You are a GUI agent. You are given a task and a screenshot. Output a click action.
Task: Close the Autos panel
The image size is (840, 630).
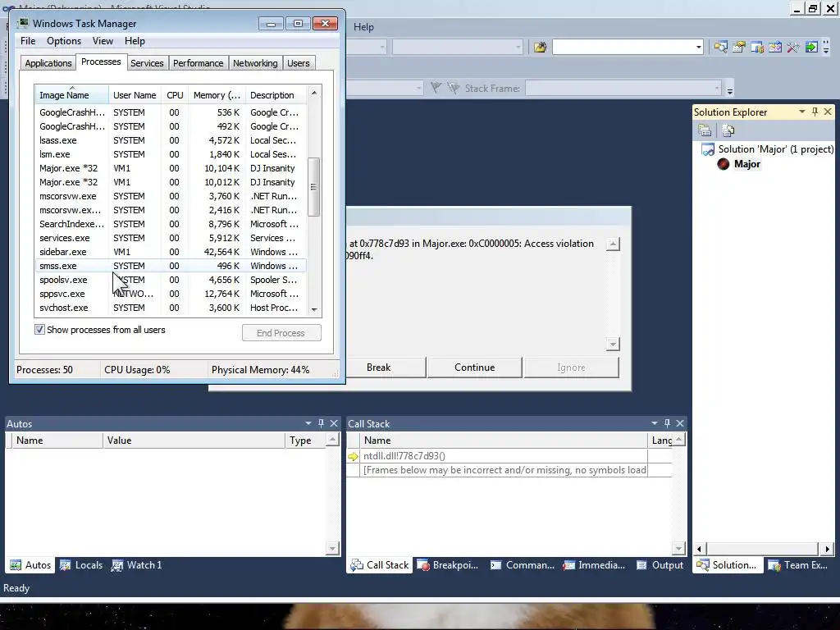tap(334, 423)
